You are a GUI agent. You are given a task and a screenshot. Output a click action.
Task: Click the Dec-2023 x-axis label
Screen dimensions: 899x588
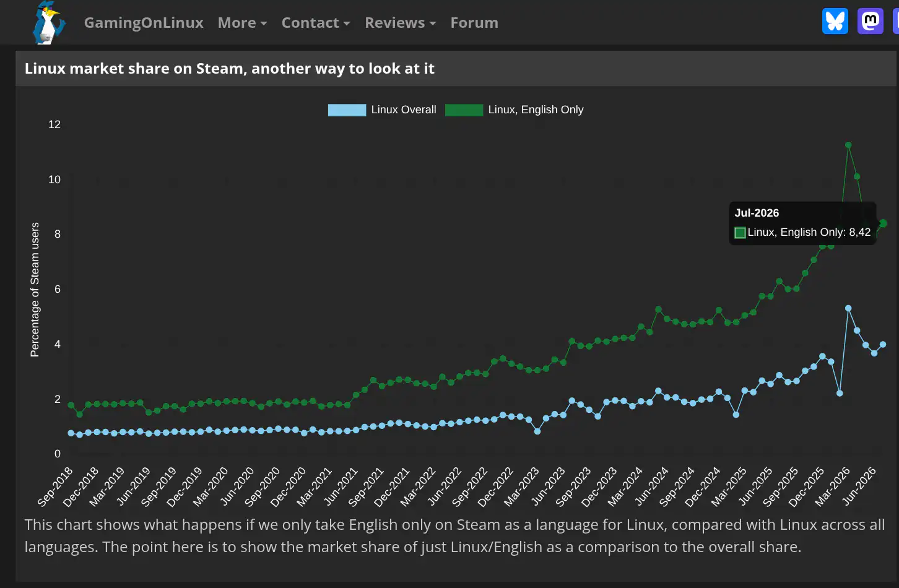[599, 486]
